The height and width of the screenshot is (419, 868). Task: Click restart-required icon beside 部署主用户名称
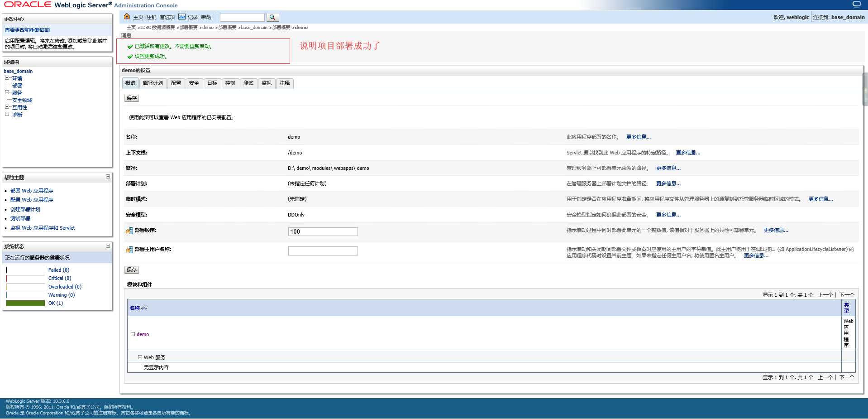pos(129,250)
